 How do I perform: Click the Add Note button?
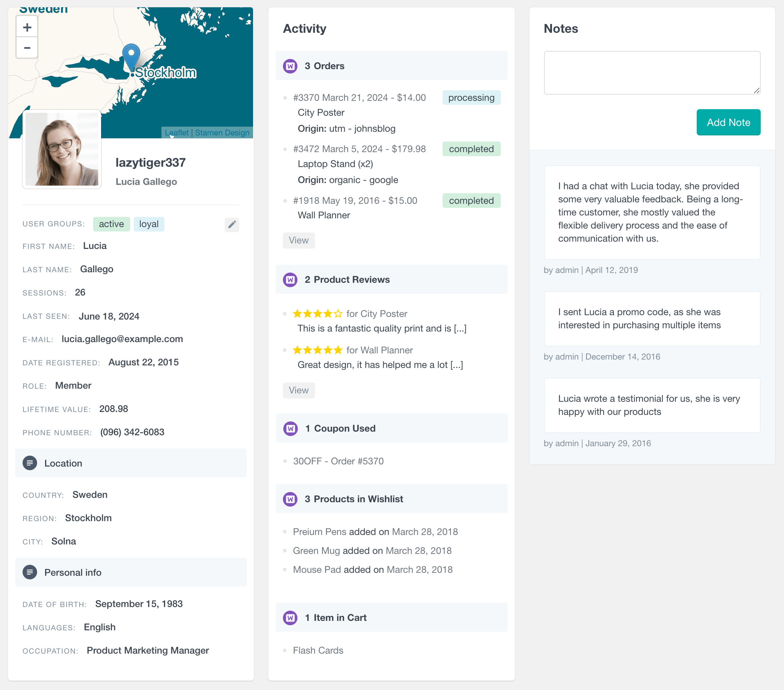(x=728, y=122)
